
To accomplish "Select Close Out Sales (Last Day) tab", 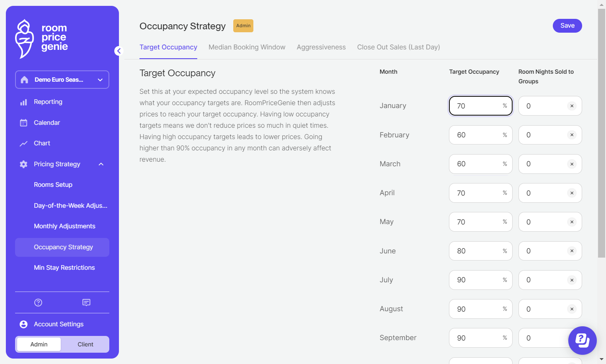I will [x=398, y=47].
